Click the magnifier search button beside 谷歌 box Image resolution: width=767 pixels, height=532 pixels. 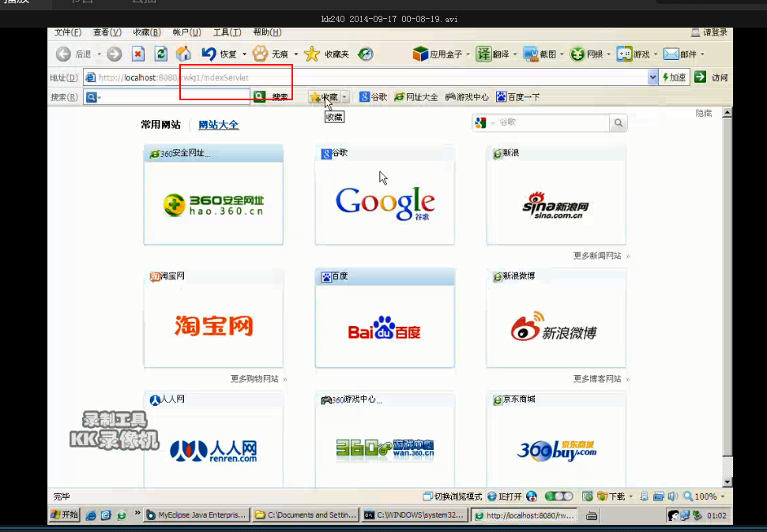click(x=618, y=122)
